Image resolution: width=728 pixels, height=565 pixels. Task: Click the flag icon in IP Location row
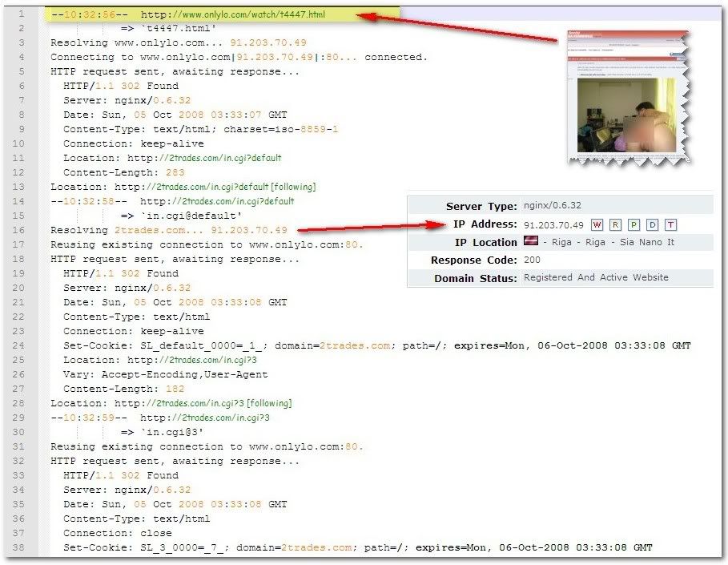coord(530,242)
